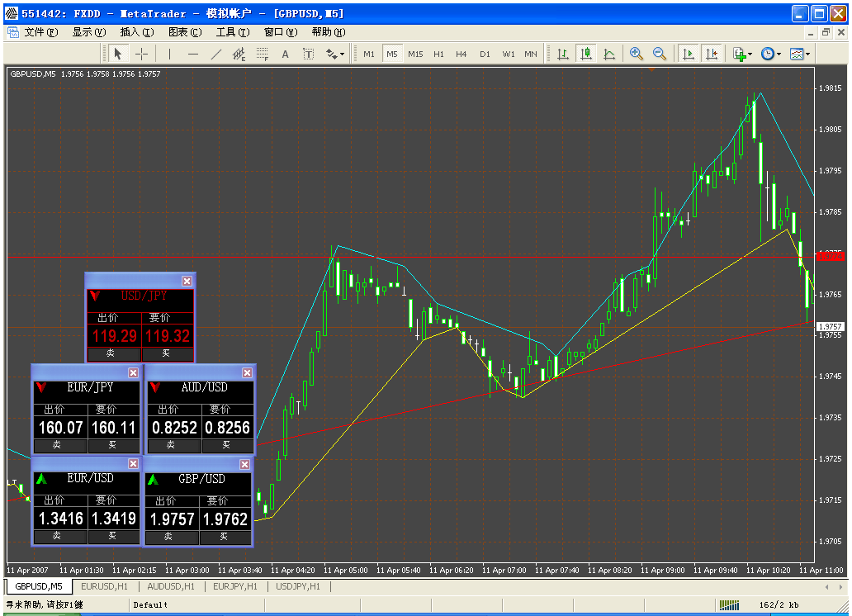Image resolution: width=852 pixels, height=616 pixels.
Task: Close the USD/JPY quote panel
Action: (x=187, y=281)
